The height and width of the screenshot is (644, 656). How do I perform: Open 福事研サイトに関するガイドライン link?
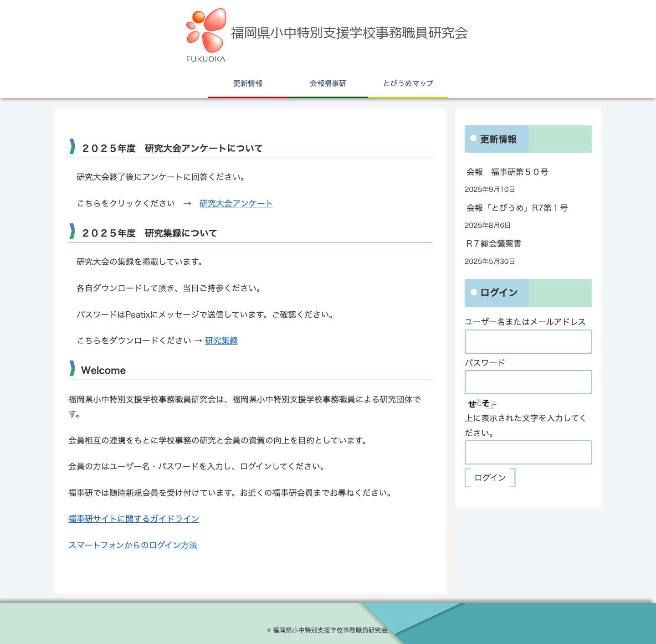[133, 519]
